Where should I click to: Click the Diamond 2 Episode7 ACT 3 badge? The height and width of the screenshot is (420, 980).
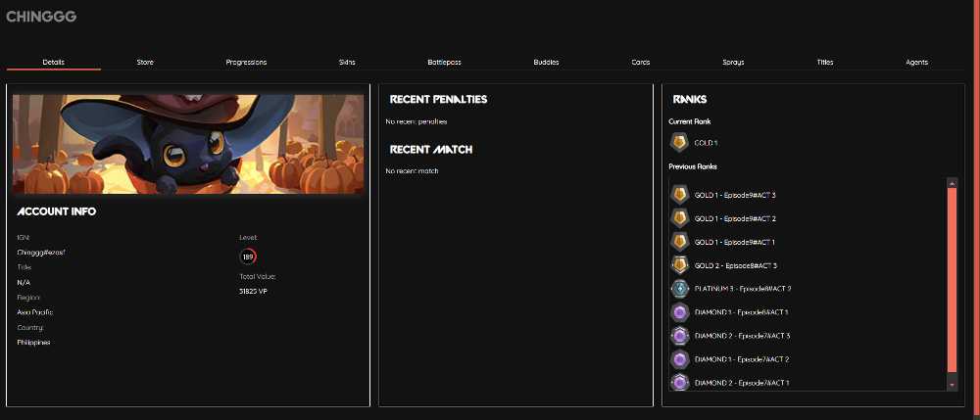(679, 336)
